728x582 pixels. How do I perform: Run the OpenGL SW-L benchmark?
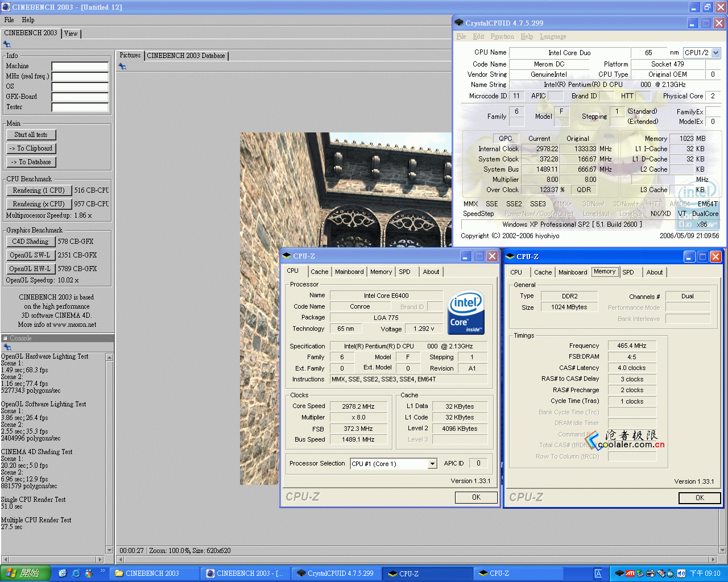coord(31,255)
